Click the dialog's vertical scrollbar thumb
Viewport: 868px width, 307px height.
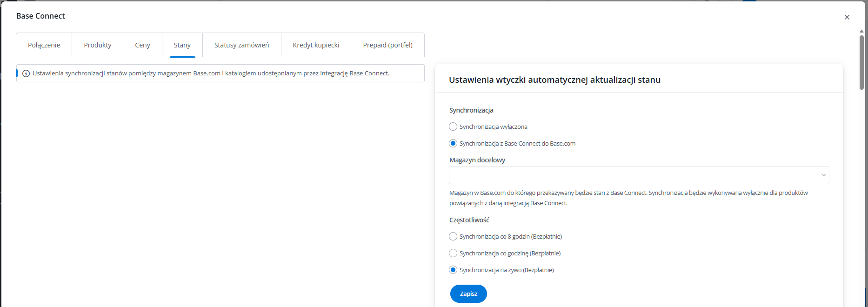point(861,62)
